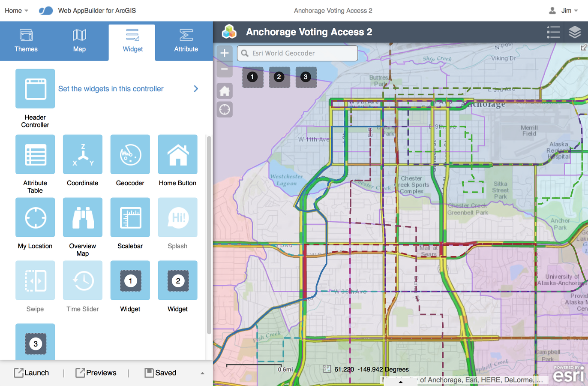Viewport: 588px width, 386px height.
Task: Click the Header Controller widget icon
Action: pyautogui.click(x=35, y=89)
